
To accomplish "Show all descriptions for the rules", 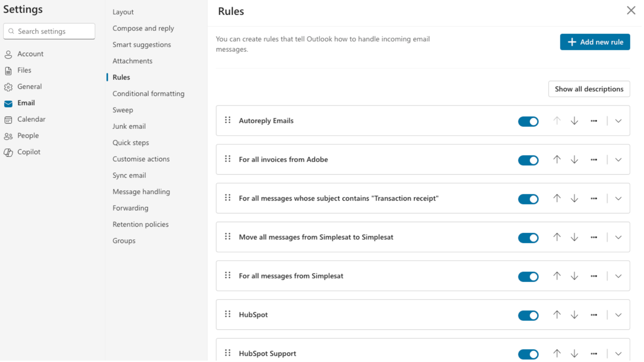I will pos(589,89).
